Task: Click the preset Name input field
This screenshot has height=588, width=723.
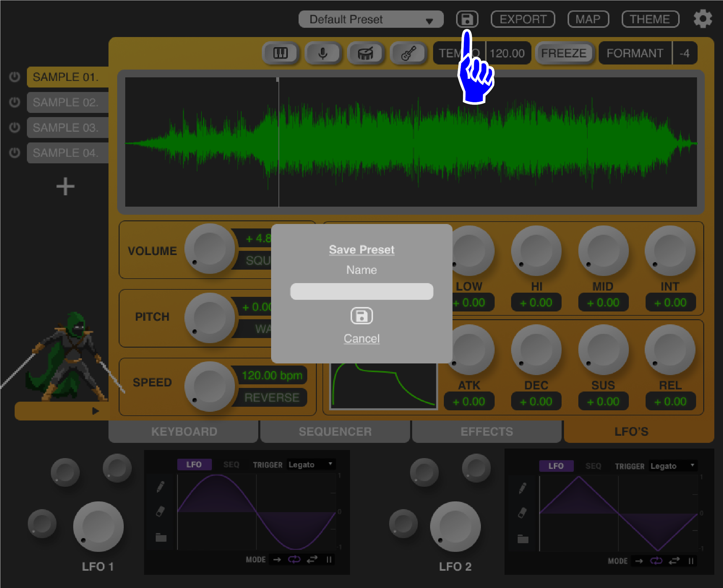Action: pyautogui.click(x=361, y=291)
